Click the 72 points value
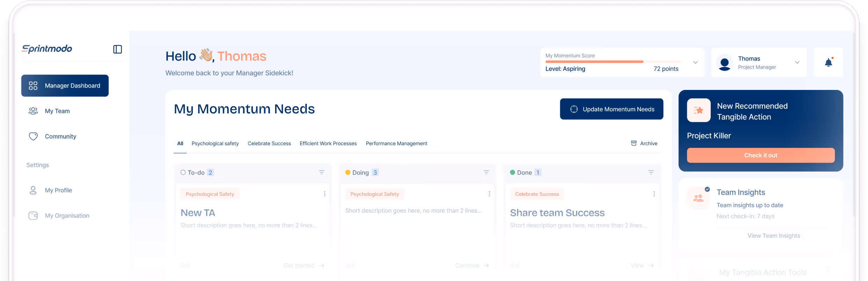 [x=666, y=69]
